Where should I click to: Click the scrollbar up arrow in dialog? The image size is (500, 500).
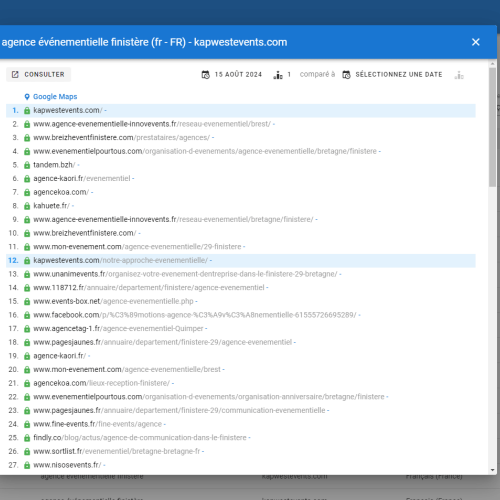pyautogui.click(x=493, y=63)
